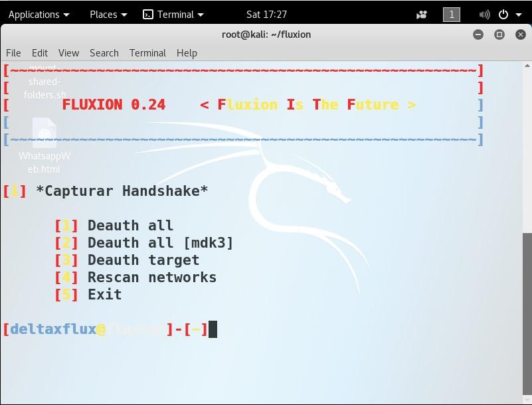The image size is (532, 405).
Task: Click the Terminal icon in the top bar
Action: coord(148,15)
